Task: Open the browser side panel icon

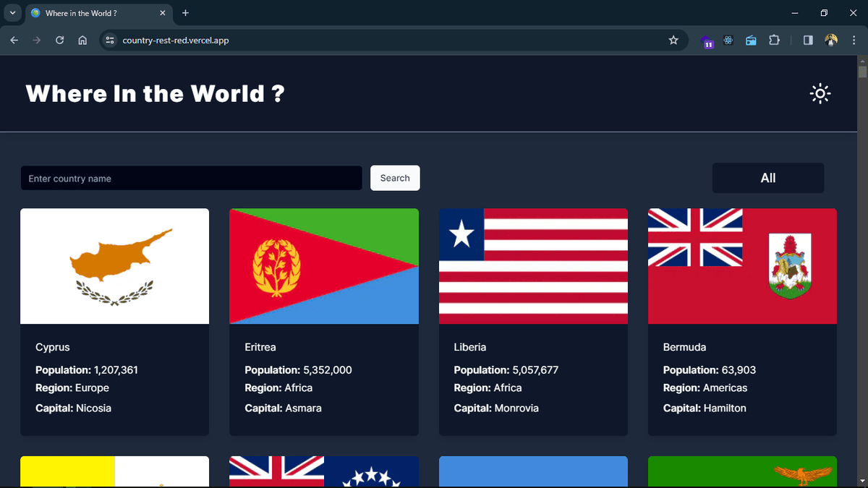Action: point(807,40)
